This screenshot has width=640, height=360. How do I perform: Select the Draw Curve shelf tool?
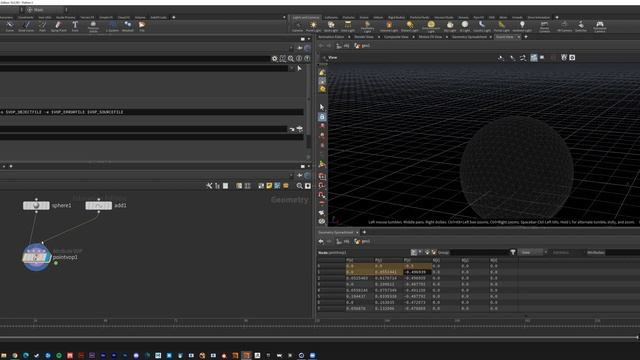[x=26, y=27]
